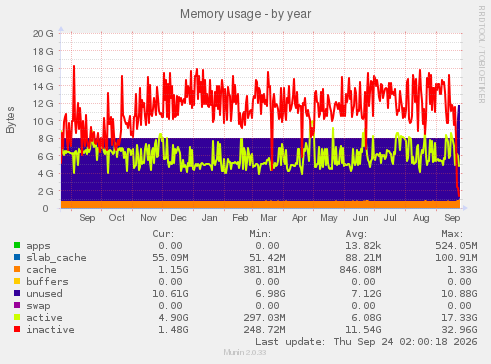Click apps average value 13.82k
491x364 pixels.
click(363, 246)
